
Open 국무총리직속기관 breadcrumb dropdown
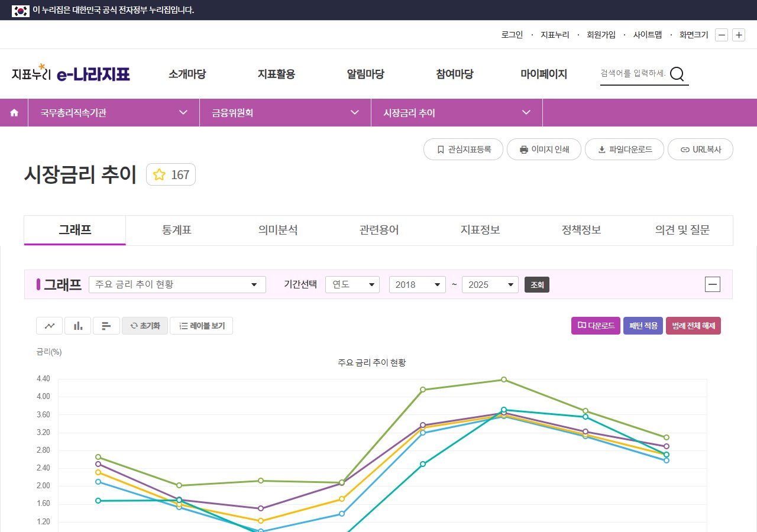pyautogui.click(x=114, y=113)
